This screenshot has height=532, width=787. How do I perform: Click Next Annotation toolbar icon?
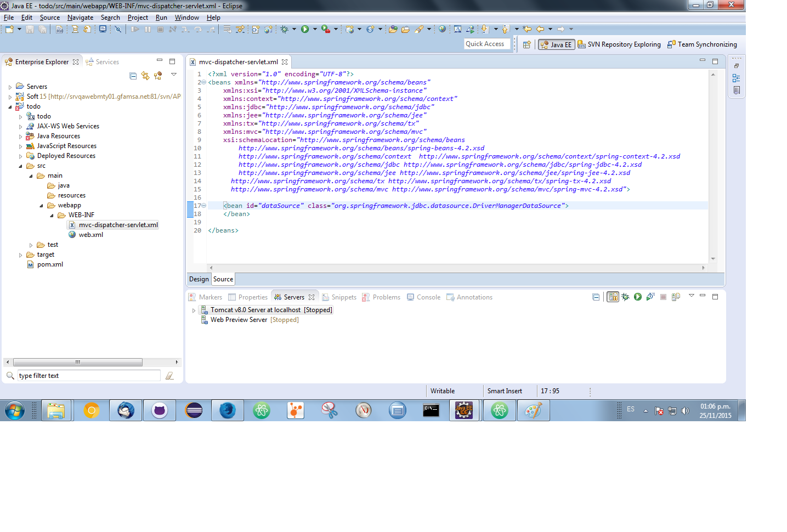tap(485, 29)
